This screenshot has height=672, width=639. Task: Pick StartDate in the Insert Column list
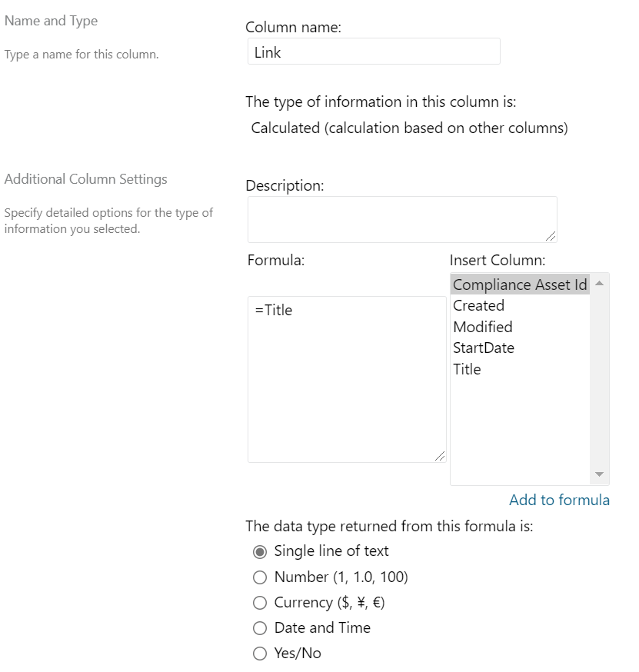click(x=483, y=348)
